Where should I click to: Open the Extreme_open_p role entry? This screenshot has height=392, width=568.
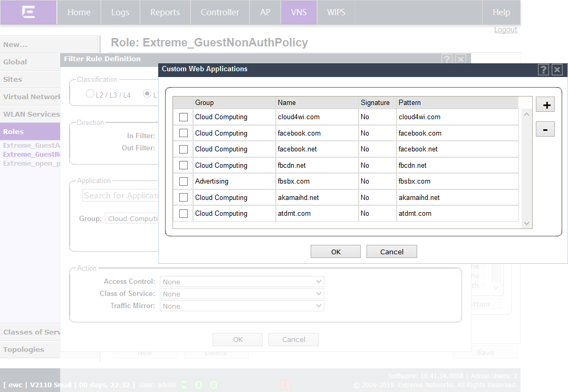click(x=32, y=164)
